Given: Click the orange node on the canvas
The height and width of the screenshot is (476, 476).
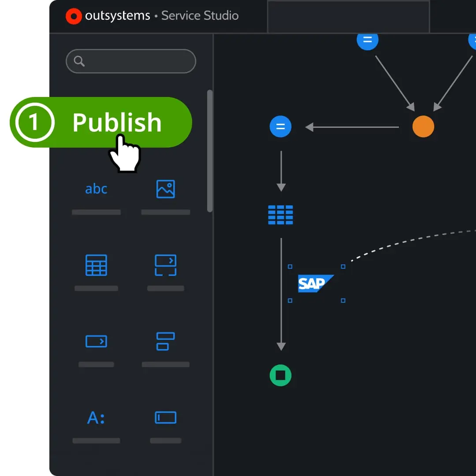Looking at the screenshot, I should click(423, 126).
